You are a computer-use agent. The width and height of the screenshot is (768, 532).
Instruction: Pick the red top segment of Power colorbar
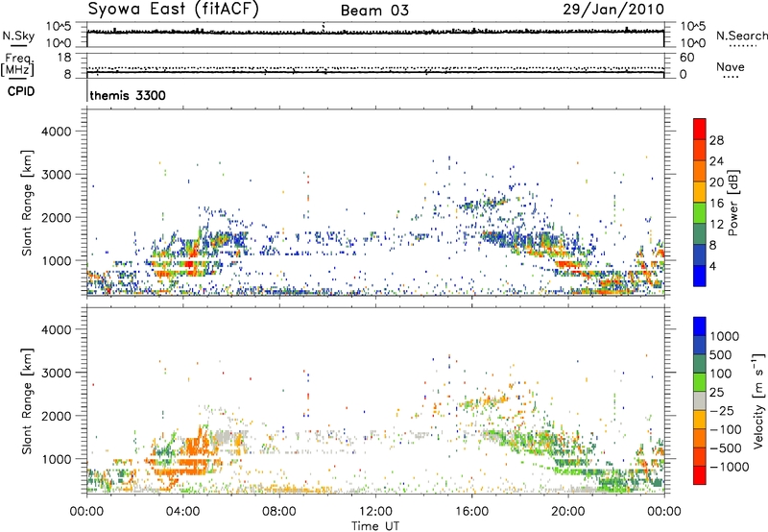[x=700, y=129]
